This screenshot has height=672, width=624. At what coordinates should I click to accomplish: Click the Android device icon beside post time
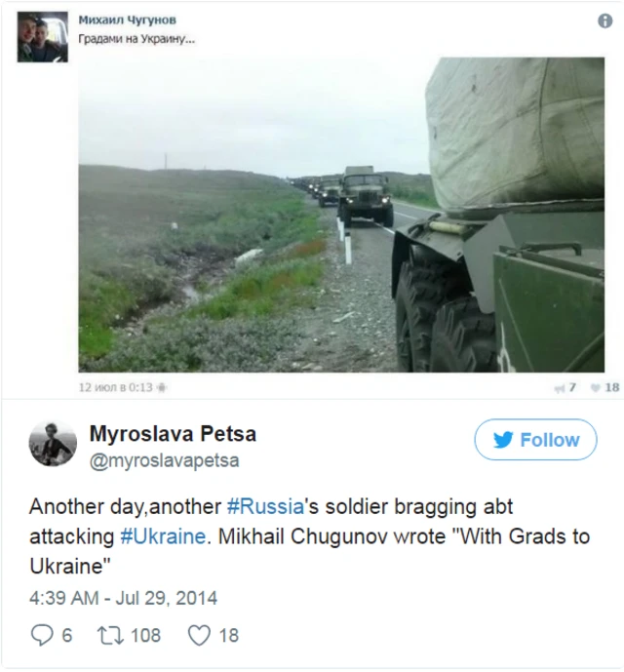click(162, 387)
